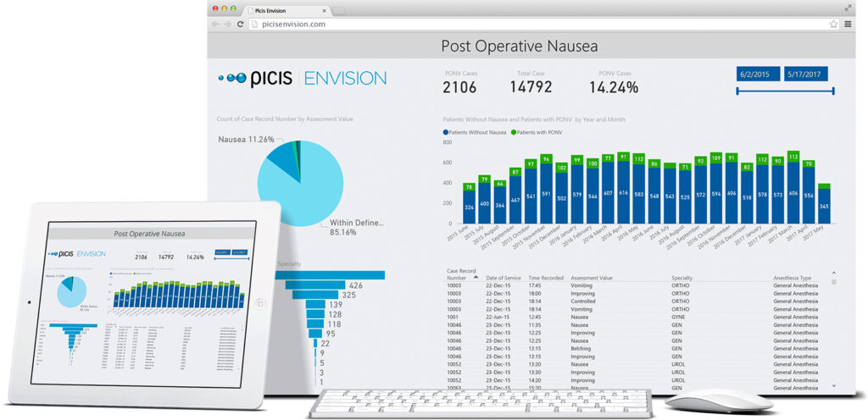Toggle the Patients Without Nausea legend item
868x420 pixels.
(475, 132)
